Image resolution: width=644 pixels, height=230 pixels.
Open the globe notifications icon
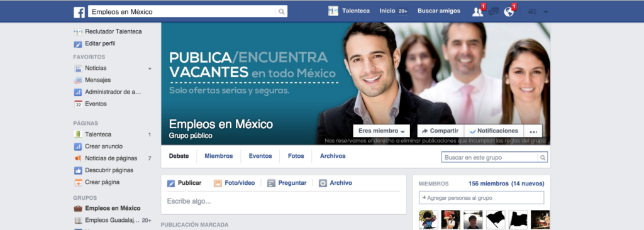(509, 12)
